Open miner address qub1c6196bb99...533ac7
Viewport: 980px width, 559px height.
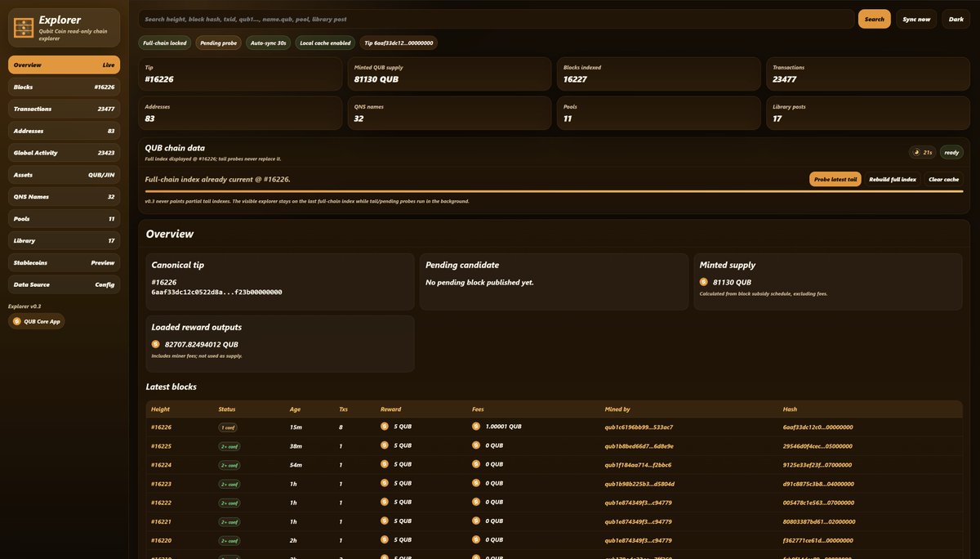click(x=639, y=427)
